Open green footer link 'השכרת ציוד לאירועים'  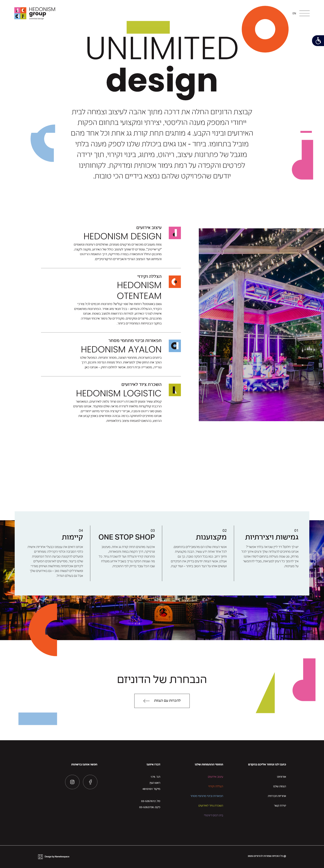click(x=211, y=806)
